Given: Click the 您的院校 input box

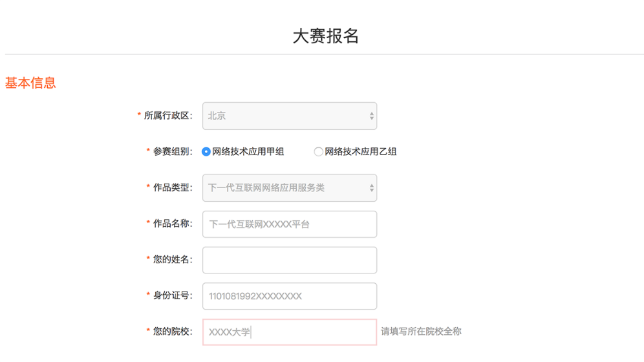Looking at the screenshot, I should (289, 332).
